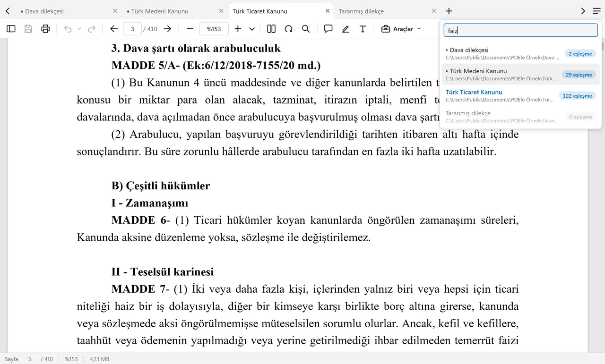Add a new tab with plus
Screen dimensions: 605x364
(449, 11)
